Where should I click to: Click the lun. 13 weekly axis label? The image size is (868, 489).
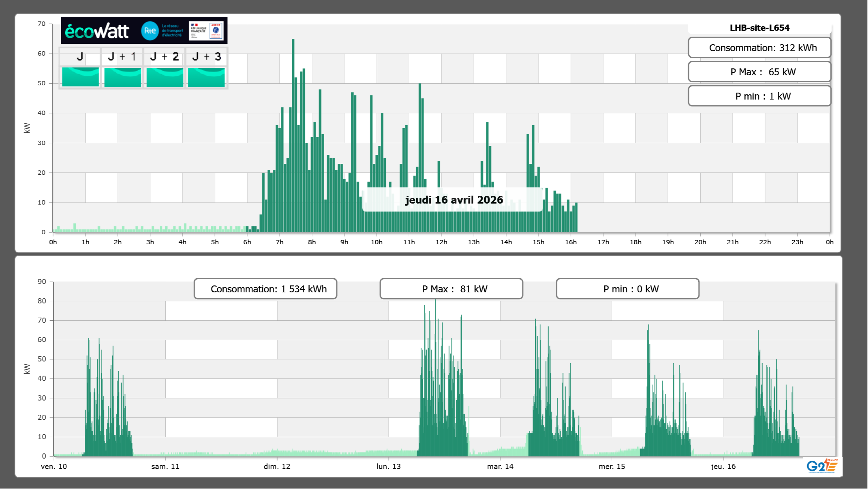pyautogui.click(x=389, y=466)
